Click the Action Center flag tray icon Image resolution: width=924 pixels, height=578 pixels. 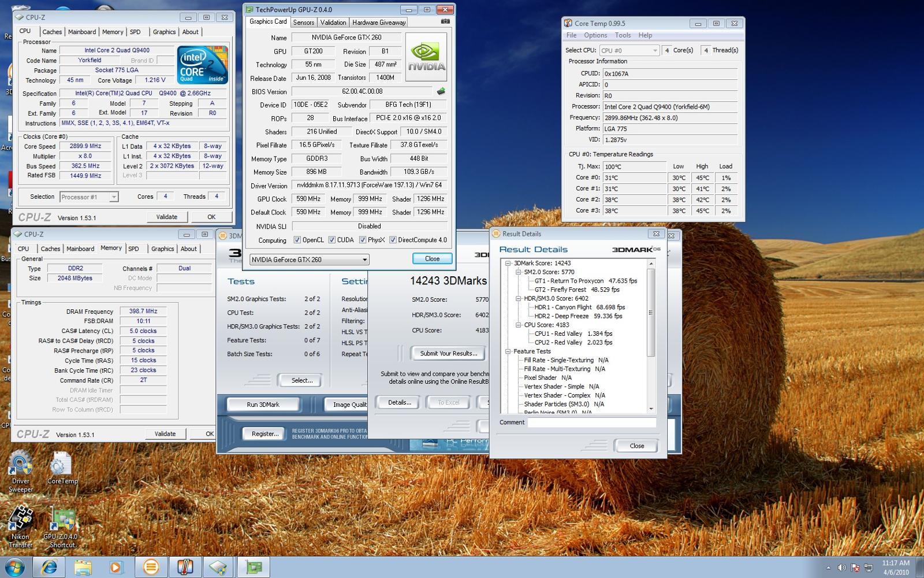855,568
